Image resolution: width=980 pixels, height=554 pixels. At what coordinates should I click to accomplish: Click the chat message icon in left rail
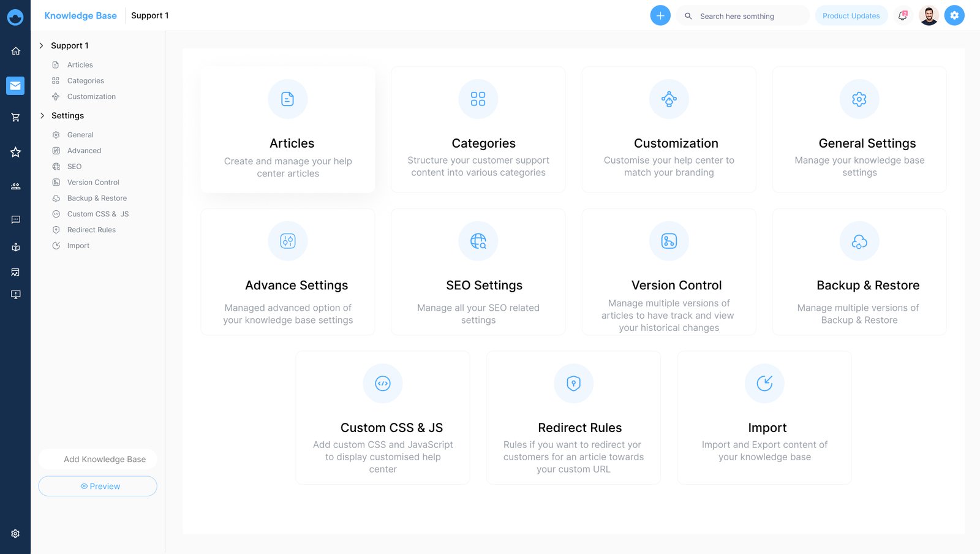(15, 219)
